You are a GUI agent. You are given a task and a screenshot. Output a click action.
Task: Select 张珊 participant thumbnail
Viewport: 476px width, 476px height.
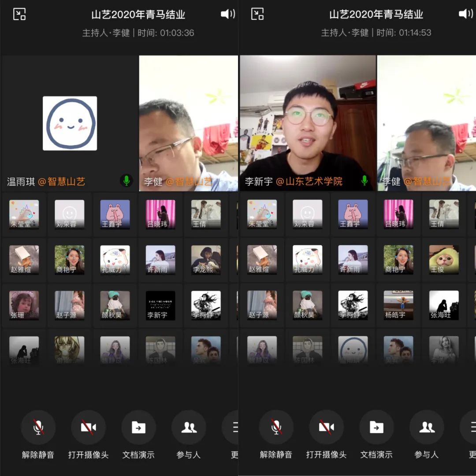click(x=24, y=305)
